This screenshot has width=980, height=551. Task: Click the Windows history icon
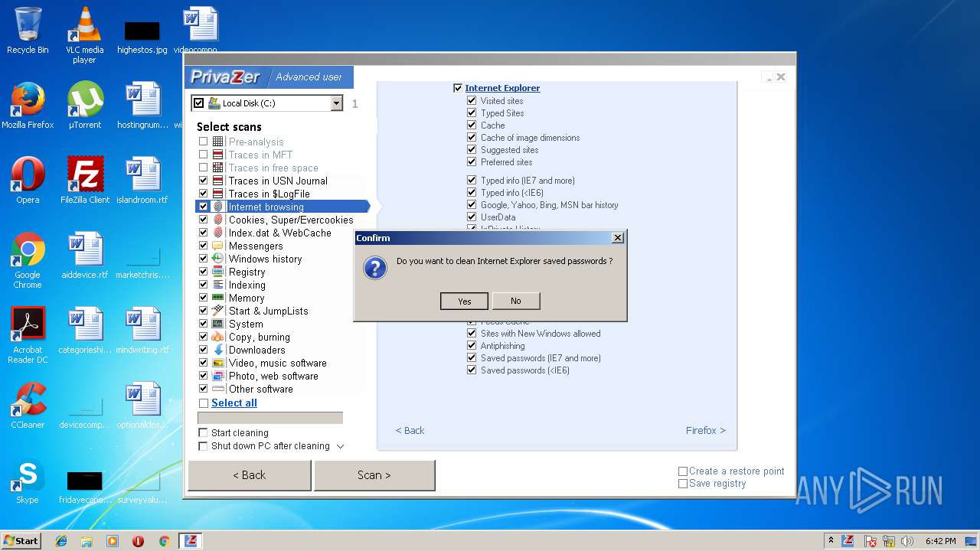pos(217,259)
